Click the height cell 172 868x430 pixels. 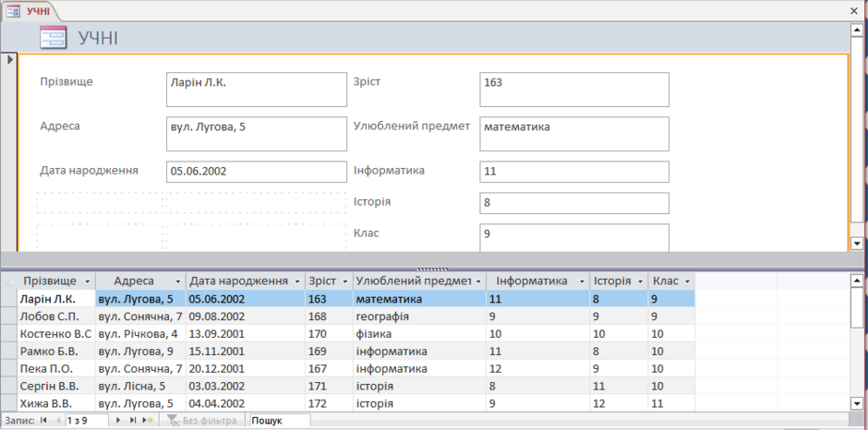point(329,403)
